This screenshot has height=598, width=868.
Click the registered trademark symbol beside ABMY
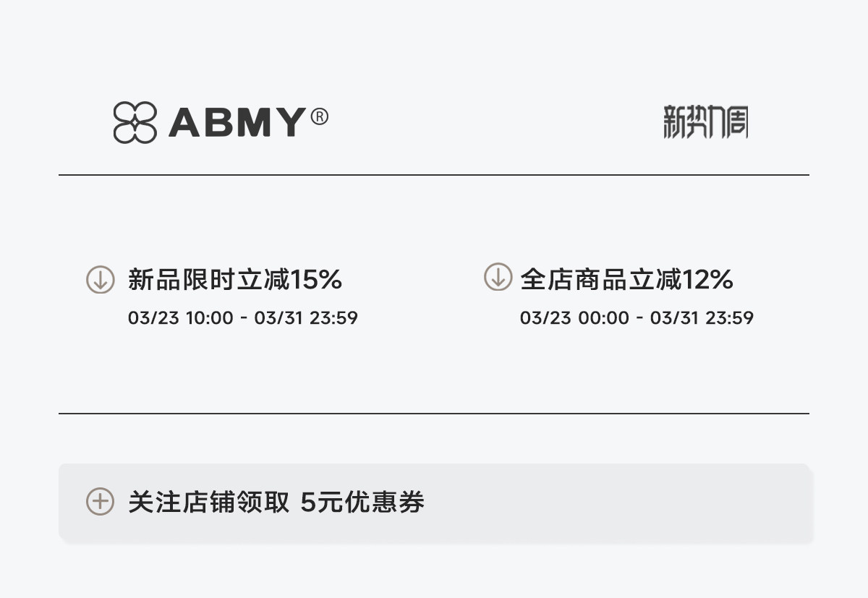(x=319, y=116)
